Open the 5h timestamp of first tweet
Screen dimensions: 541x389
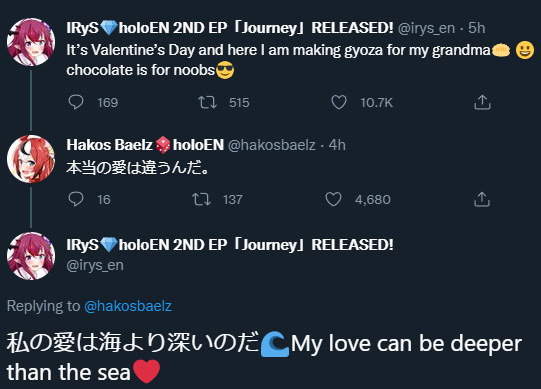tap(476, 28)
